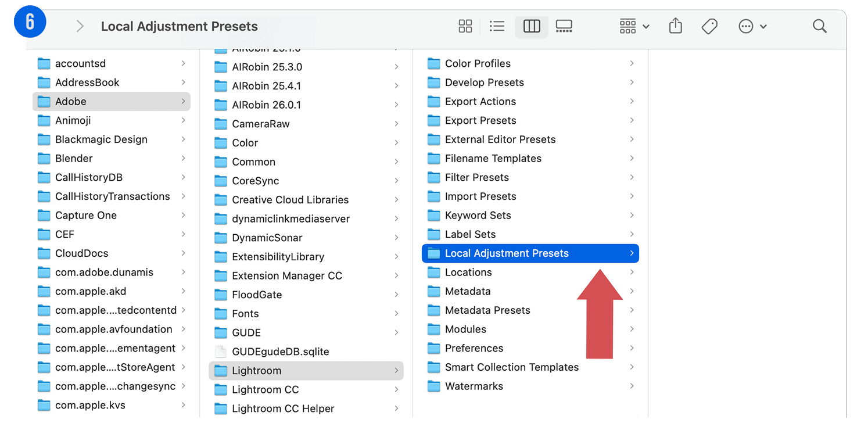Click the CameraRaw folder icon

(221, 124)
